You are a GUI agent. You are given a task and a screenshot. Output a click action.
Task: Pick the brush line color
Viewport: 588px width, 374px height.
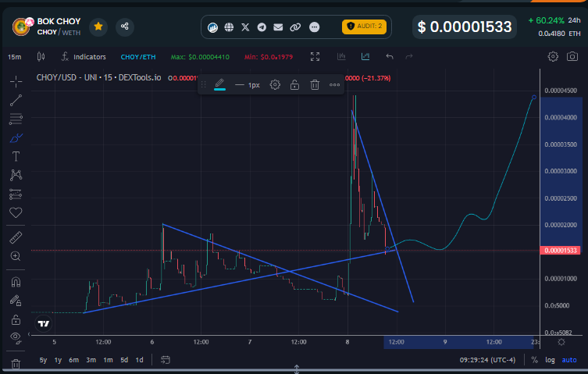[219, 84]
